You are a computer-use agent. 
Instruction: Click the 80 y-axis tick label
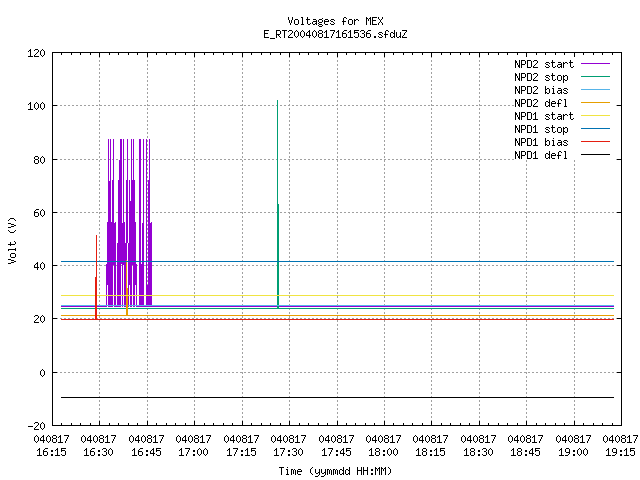pos(39,160)
